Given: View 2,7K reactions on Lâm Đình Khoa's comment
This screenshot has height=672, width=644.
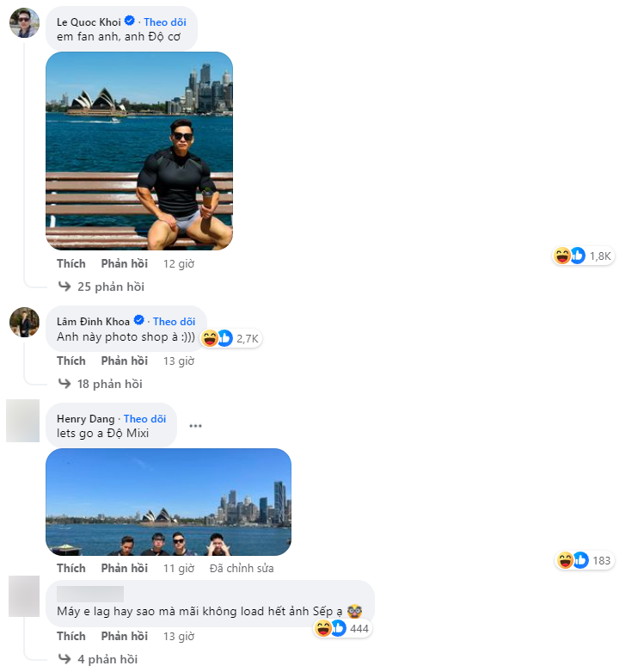Looking at the screenshot, I should (230, 338).
